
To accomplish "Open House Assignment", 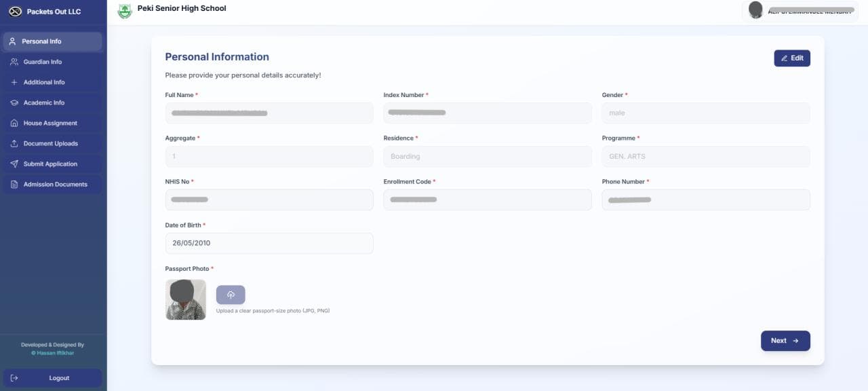I will [53, 123].
